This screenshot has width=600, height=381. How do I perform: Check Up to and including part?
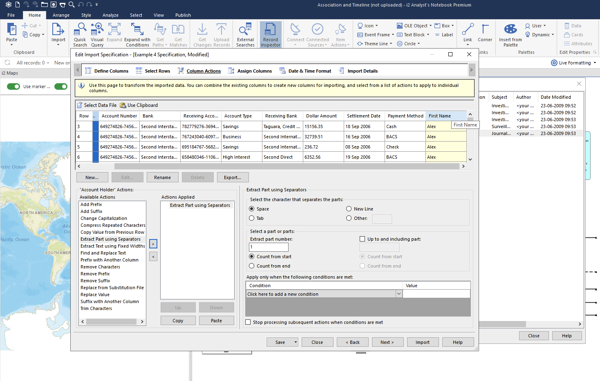[362, 239]
